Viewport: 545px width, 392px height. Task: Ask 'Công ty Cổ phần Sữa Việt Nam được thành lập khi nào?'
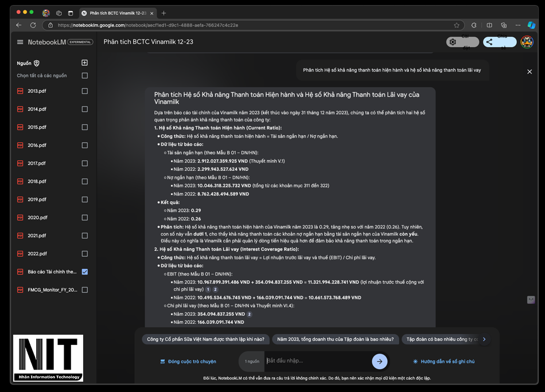click(205, 339)
